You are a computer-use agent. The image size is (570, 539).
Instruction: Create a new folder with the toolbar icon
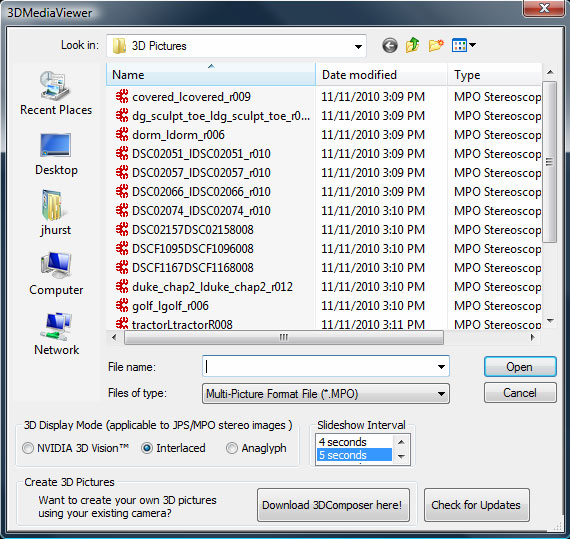[436, 45]
